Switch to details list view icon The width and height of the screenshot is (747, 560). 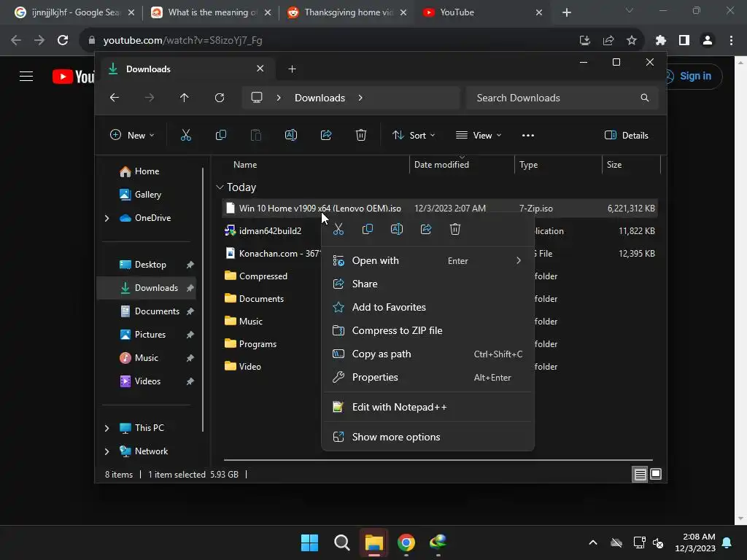point(640,474)
